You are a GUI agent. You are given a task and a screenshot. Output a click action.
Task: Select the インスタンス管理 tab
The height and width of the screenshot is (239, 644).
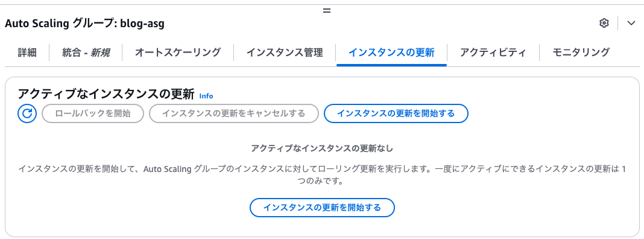(x=285, y=53)
